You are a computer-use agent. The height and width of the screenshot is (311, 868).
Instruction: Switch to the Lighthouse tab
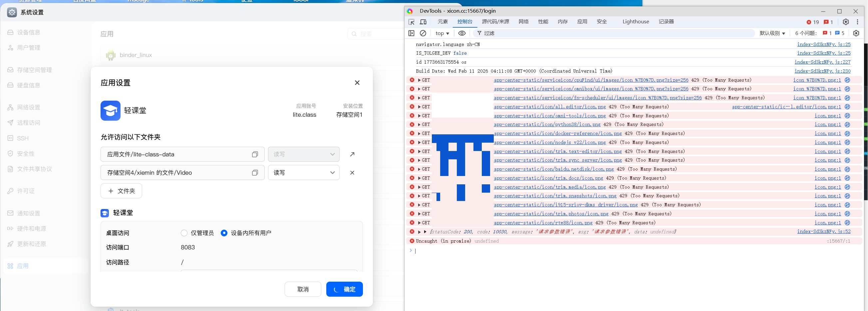[636, 22]
